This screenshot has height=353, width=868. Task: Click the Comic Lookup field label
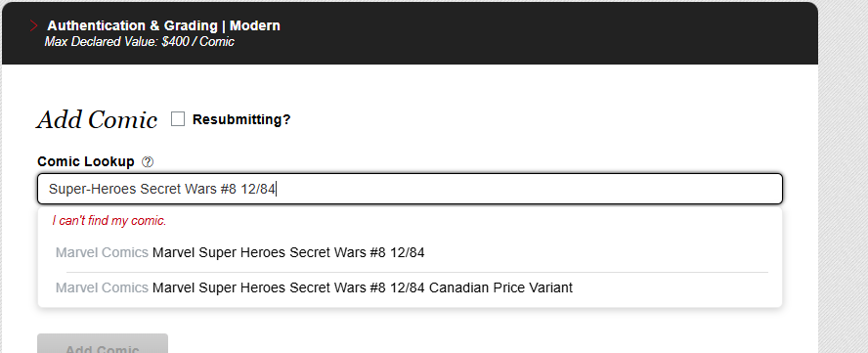[86, 161]
